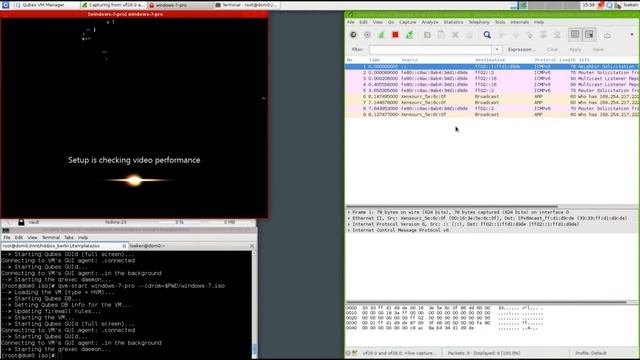Select packet 9 ARP Broadcast row
Screen dimensions: 640x360
492,115
